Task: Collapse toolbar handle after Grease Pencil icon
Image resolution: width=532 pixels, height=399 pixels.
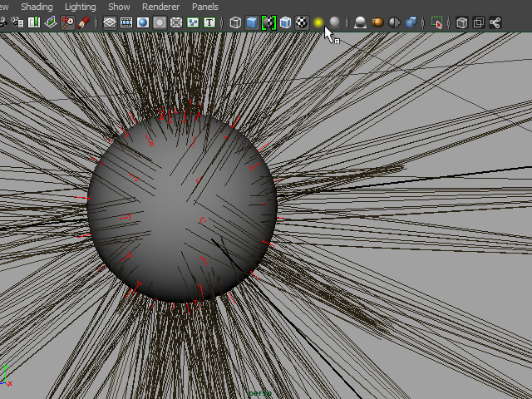Action: pyautogui.click(x=96, y=22)
